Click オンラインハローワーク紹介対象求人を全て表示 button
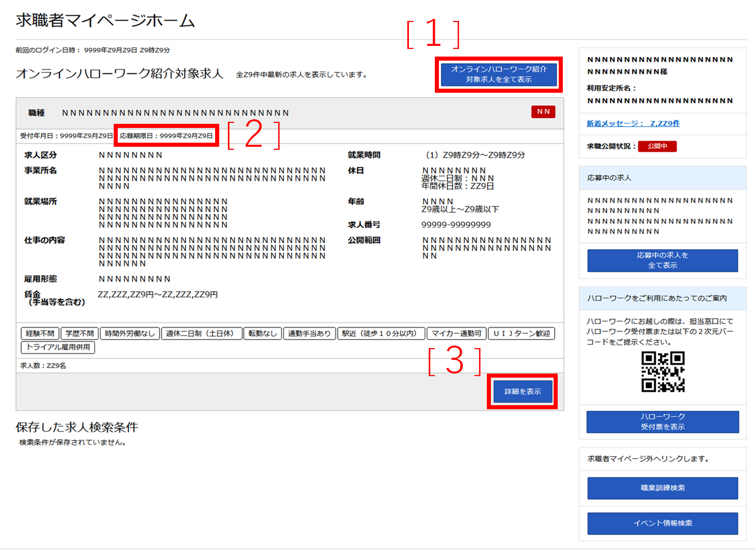This screenshot has height=555, width=756. point(499,74)
